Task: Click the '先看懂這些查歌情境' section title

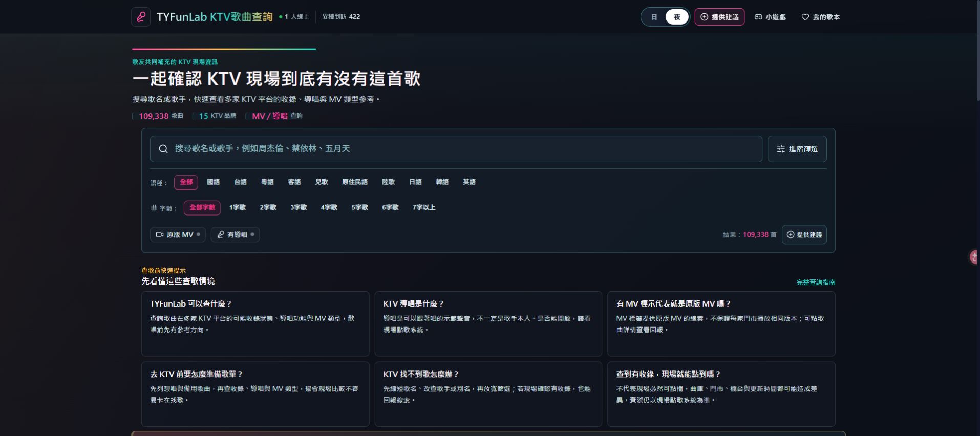Action: click(x=178, y=281)
